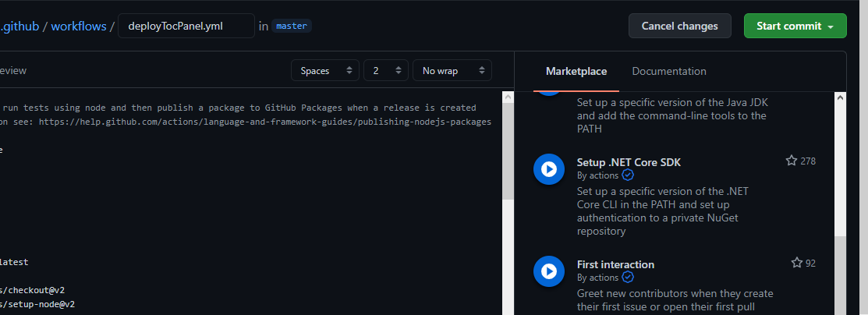This screenshot has width=868, height=315.
Task: Click the Marketplace panel scrollbar thumb
Action: pos(840,275)
